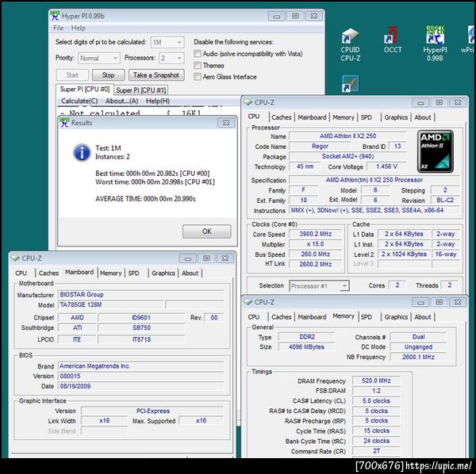Open the Help menu in Hyper PI
This screenshot has height=474, width=476.
(x=79, y=28)
